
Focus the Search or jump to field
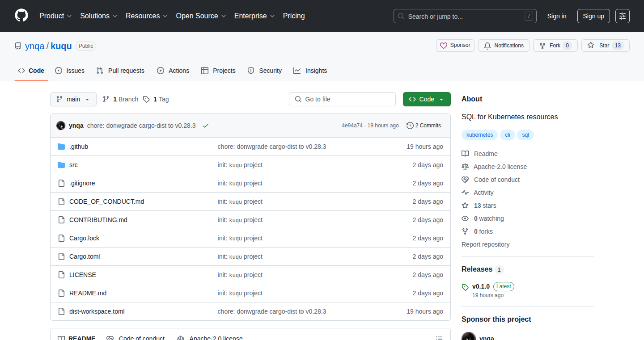tap(465, 16)
